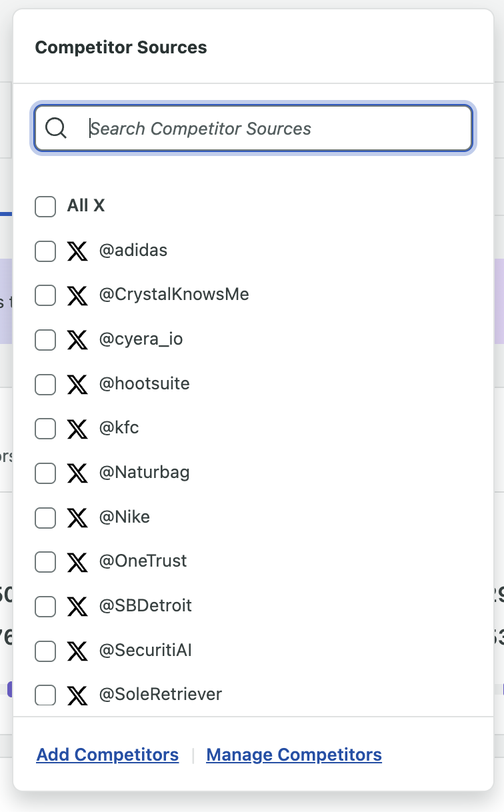Screen dimensions: 504x812
Task: Click the Search Competitor Sources field
Action: tap(252, 128)
